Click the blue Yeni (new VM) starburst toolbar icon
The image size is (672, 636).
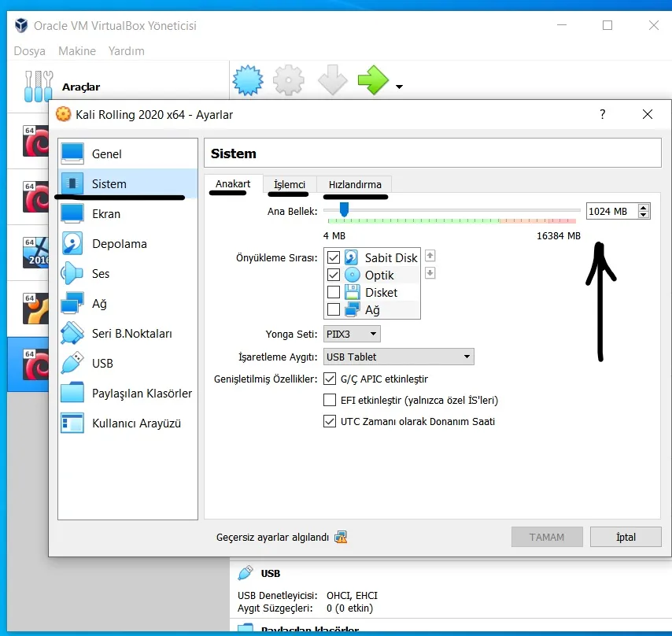(x=248, y=80)
